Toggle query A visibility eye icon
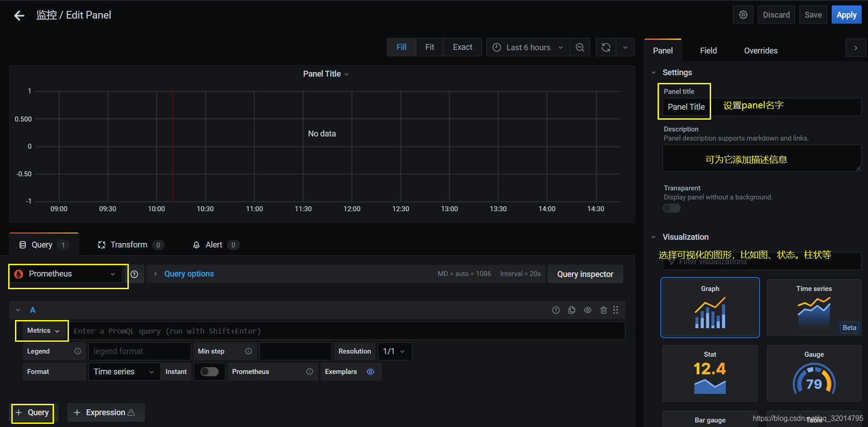Viewport: 868px width, 427px height. (x=588, y=310)
